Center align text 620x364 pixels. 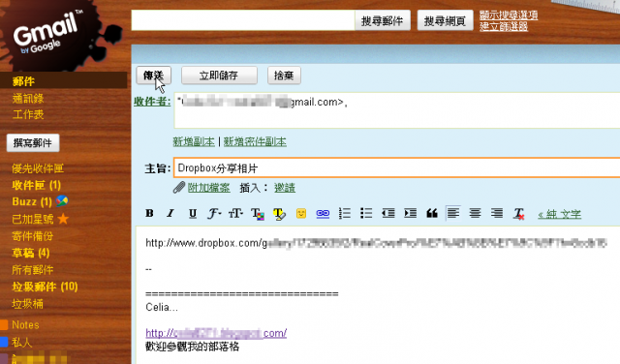point(475,213)
